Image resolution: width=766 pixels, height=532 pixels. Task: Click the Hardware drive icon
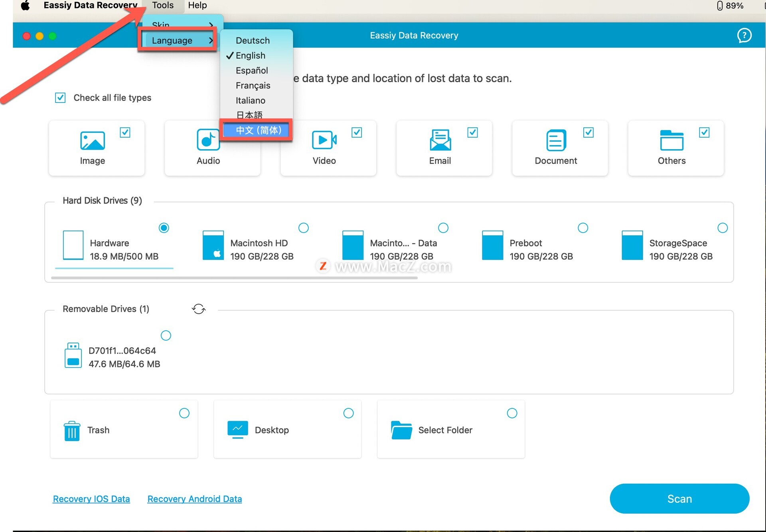[x=73, y=245]
